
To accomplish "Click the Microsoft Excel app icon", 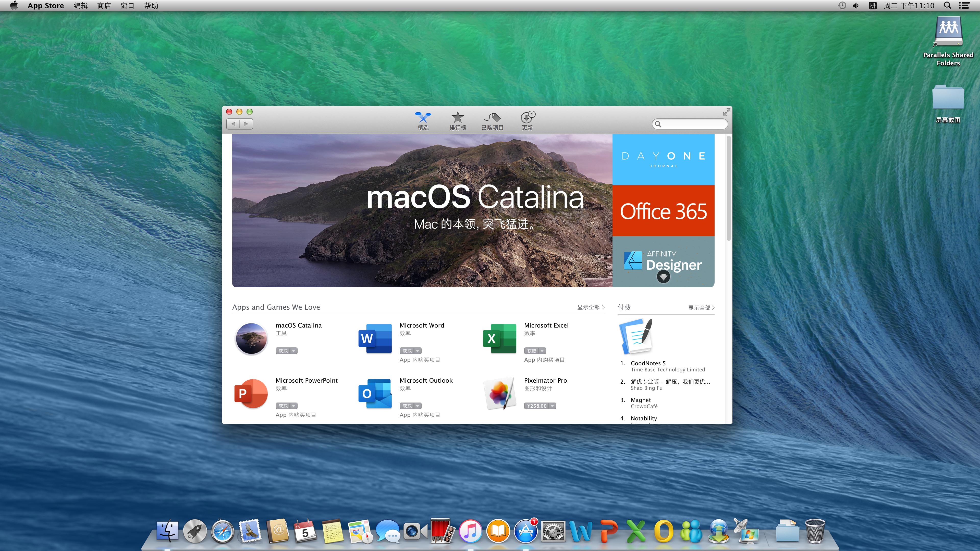I will coord(499,339).
